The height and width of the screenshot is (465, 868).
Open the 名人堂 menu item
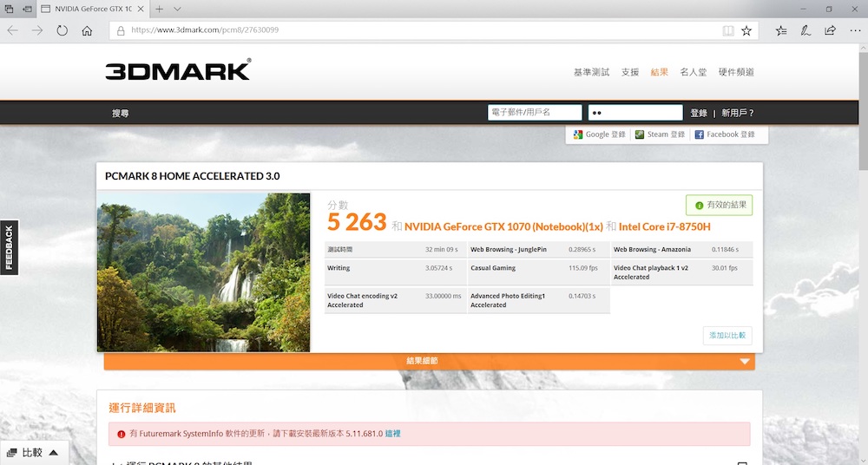(693, 72)
